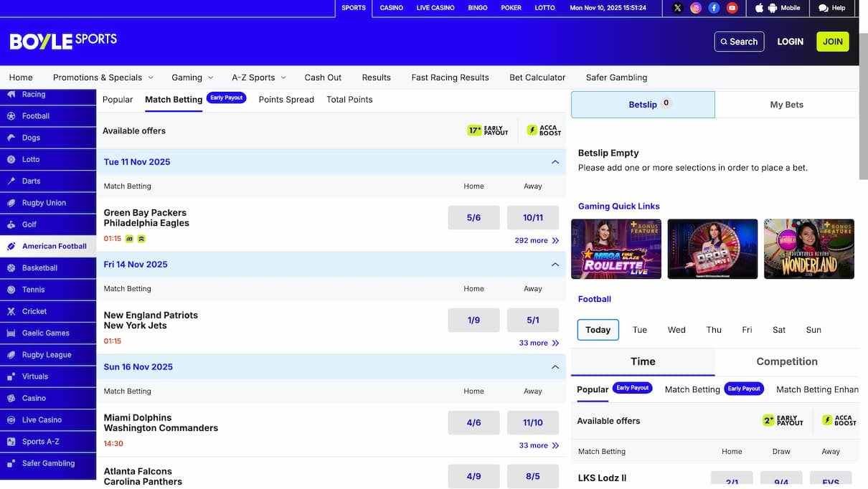
Task: Open the Dogs racing section via sidebar icon
Action: tap(12, 138)
